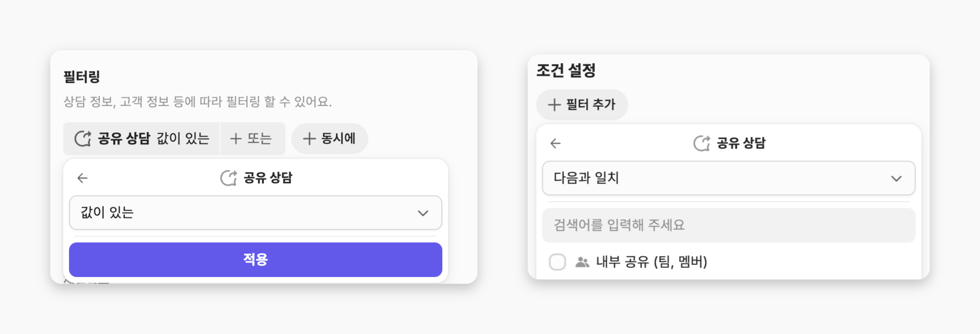Click the share icon in the right panel header
Screen dimensions: 980x334
point(702,143)
